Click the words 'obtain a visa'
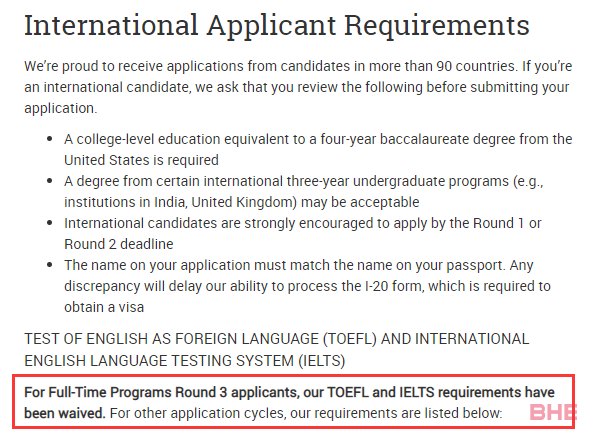The image size is (597, 440). tap(104, 307)
